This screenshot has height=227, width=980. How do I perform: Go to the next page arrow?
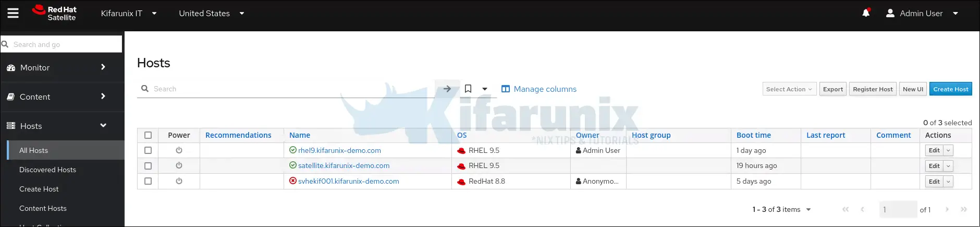[947, 209]
